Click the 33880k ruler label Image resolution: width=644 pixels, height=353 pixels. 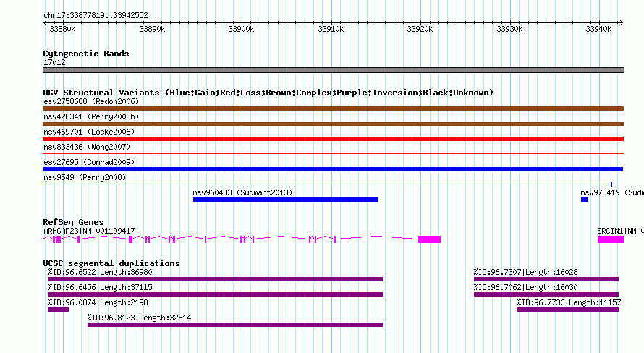(62, 29)
